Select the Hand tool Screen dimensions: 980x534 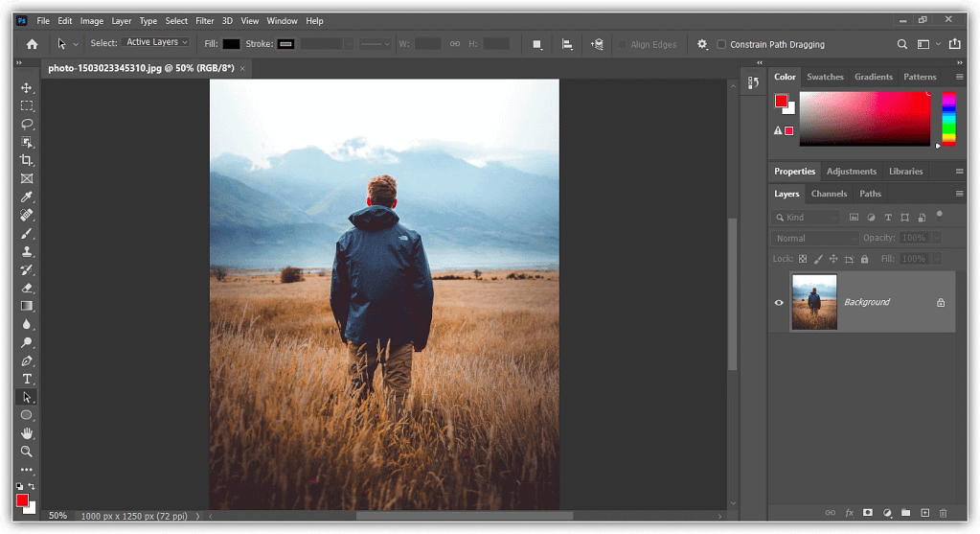click(x=27, y=433)
